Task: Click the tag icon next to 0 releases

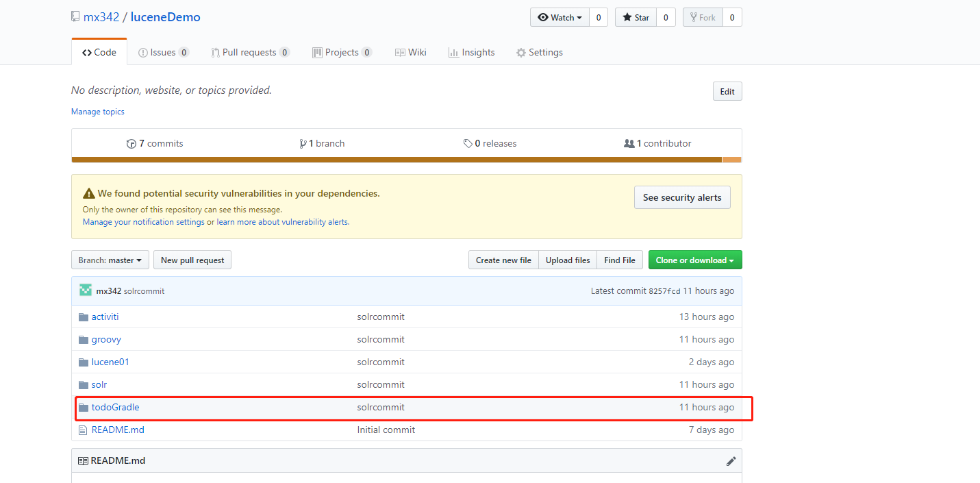Action: click(468, 143)
